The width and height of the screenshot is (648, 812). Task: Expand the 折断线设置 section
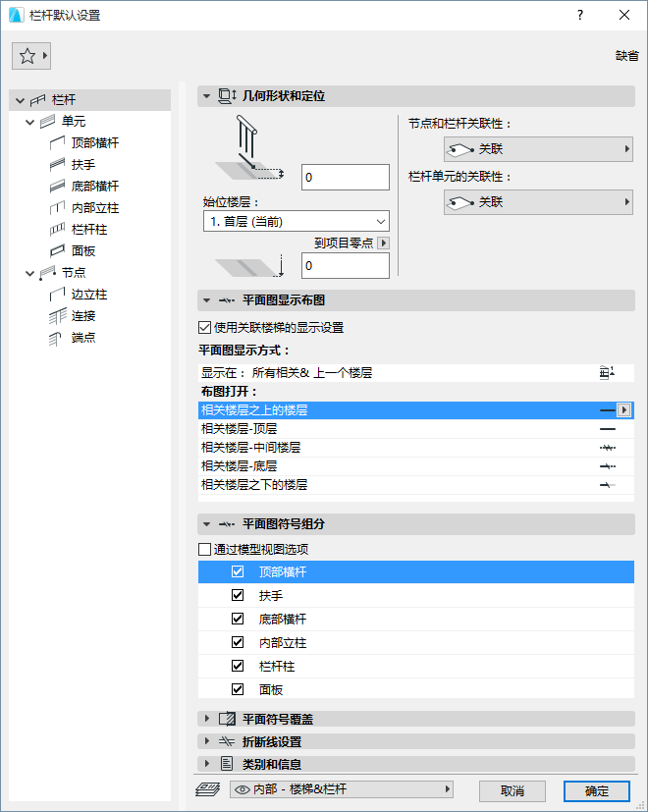tap(207, 741)
